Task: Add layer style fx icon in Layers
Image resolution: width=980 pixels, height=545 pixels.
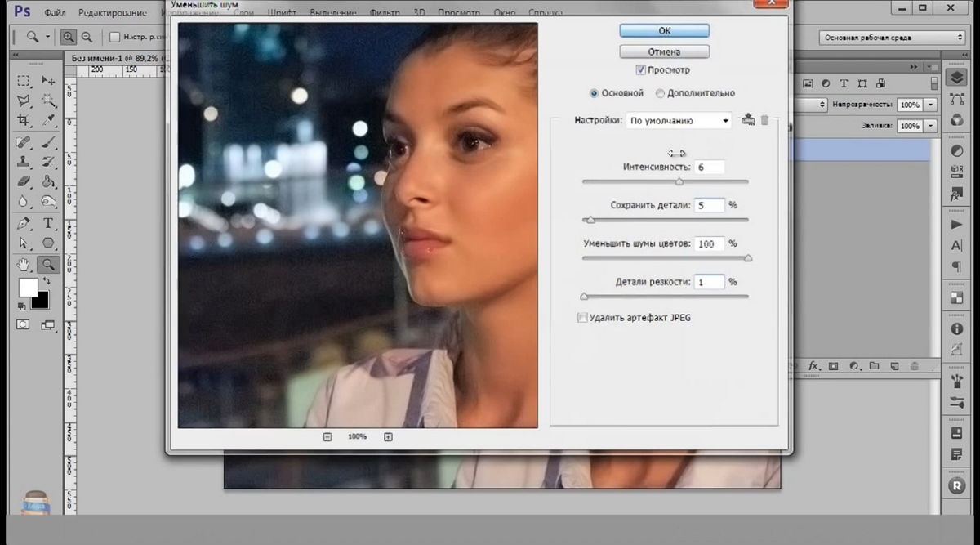Action: (x=813, y=366)
